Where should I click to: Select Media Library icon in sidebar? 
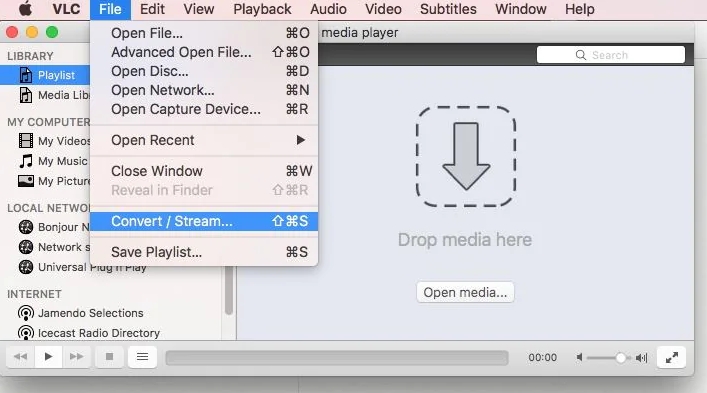pyautogui.click(x=26, y=95)
